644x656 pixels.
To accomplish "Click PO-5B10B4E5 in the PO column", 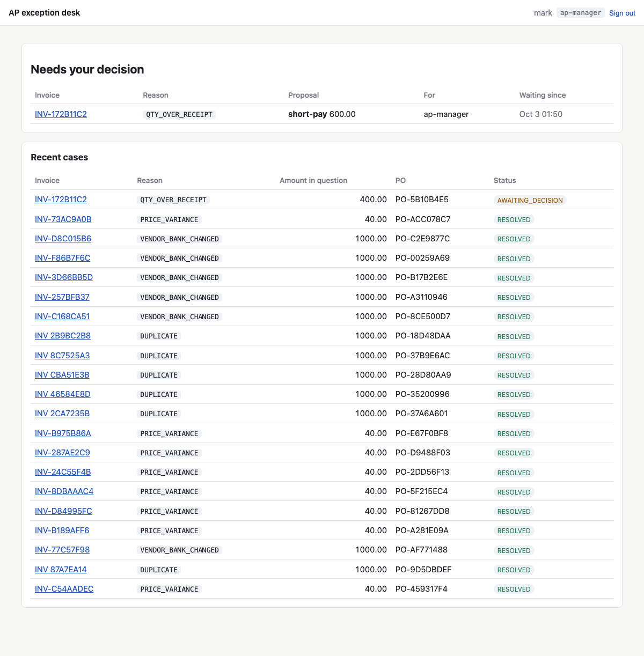I will 422,200.
